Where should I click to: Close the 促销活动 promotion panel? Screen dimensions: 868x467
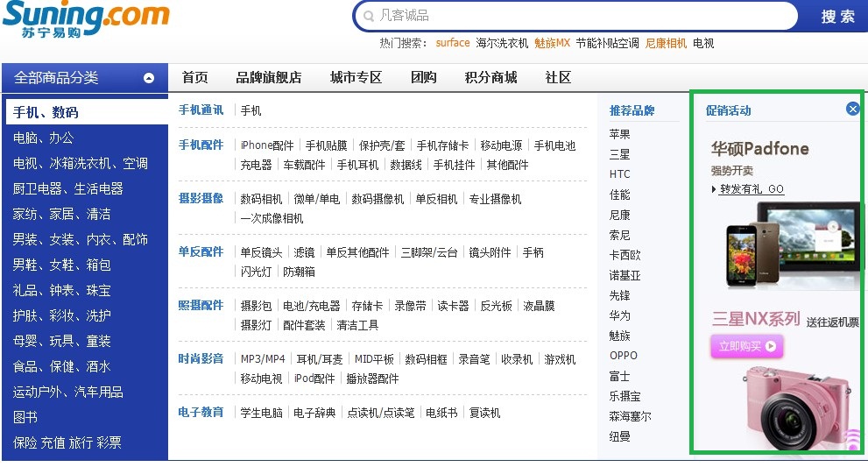852,109
